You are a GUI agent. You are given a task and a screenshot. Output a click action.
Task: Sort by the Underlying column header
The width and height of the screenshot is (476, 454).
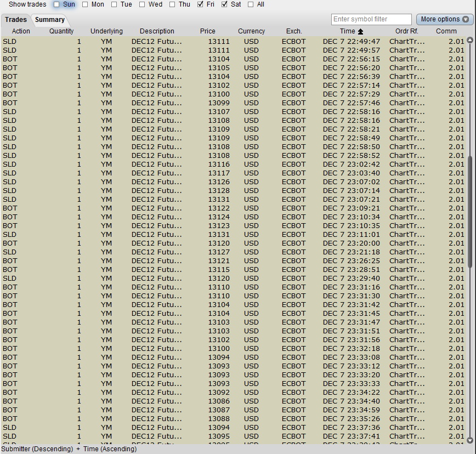click(106, 31)
